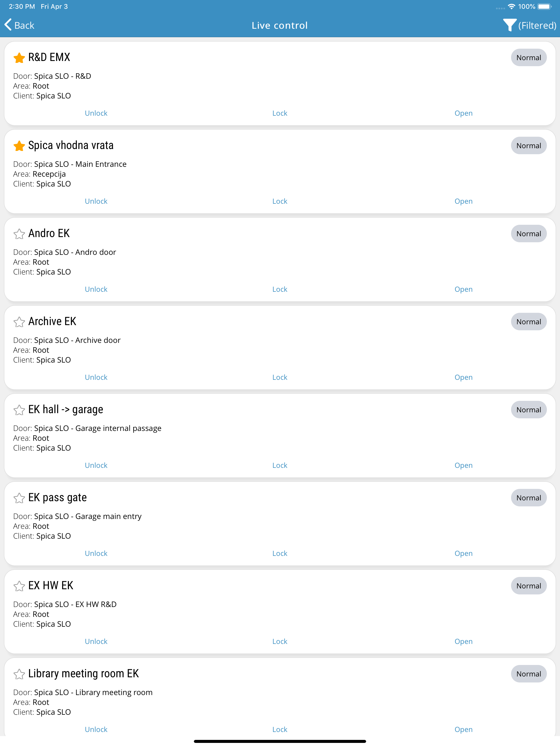
Task: Tap Normal status badge for R&D EMX
Action: pos(528,58)
